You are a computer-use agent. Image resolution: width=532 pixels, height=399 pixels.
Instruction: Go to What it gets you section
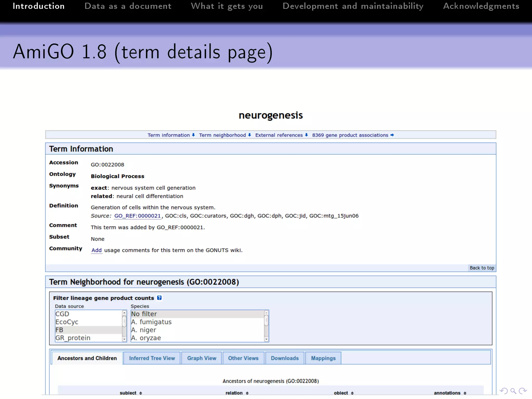pyautogui.click(x=227, y=6)
